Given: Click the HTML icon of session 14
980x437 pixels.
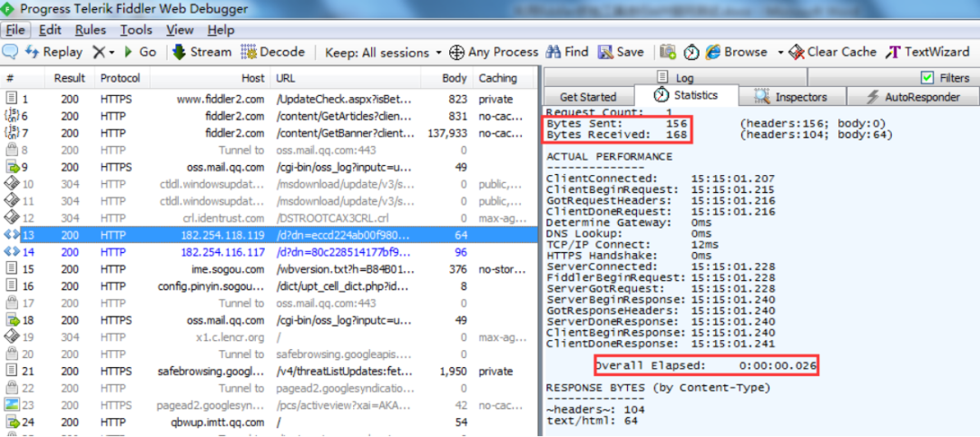Looking at the screenshot, I should pos(12,251).
